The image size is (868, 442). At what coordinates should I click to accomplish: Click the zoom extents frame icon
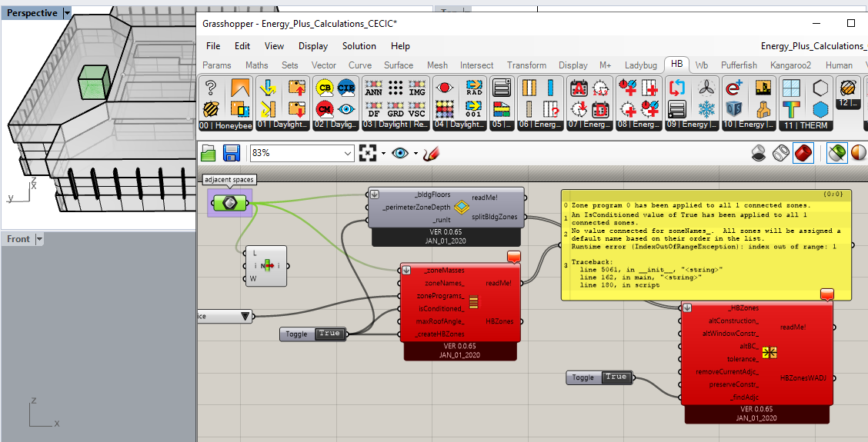pyautogui.click(x=368, y=153)
